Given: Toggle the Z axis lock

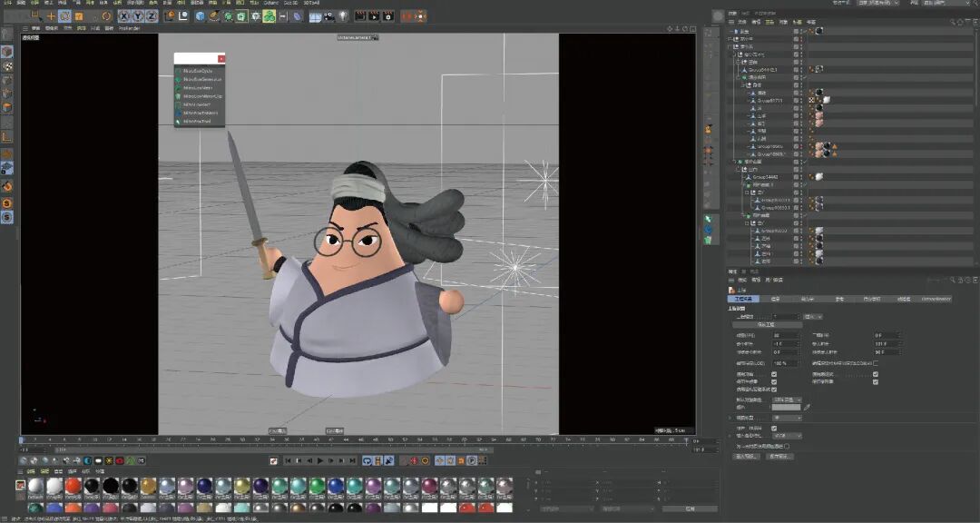Looking at the screenshot, I should [152, 16].
